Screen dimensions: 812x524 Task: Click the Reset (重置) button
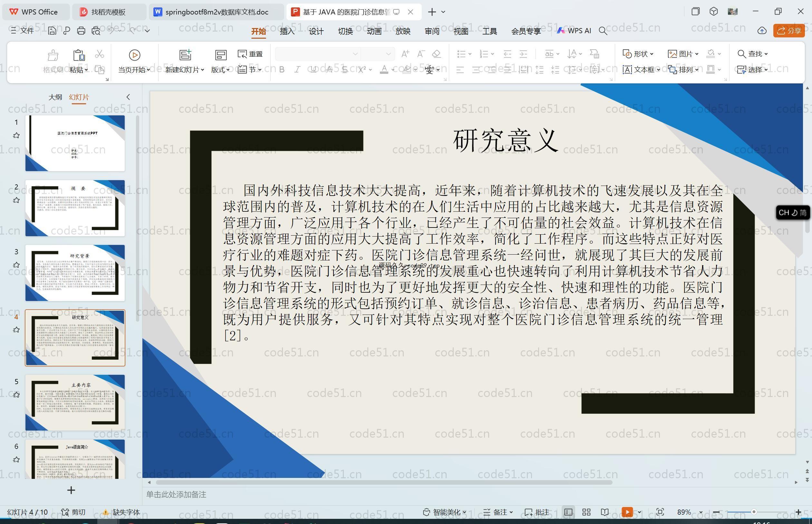pos(250,54)
